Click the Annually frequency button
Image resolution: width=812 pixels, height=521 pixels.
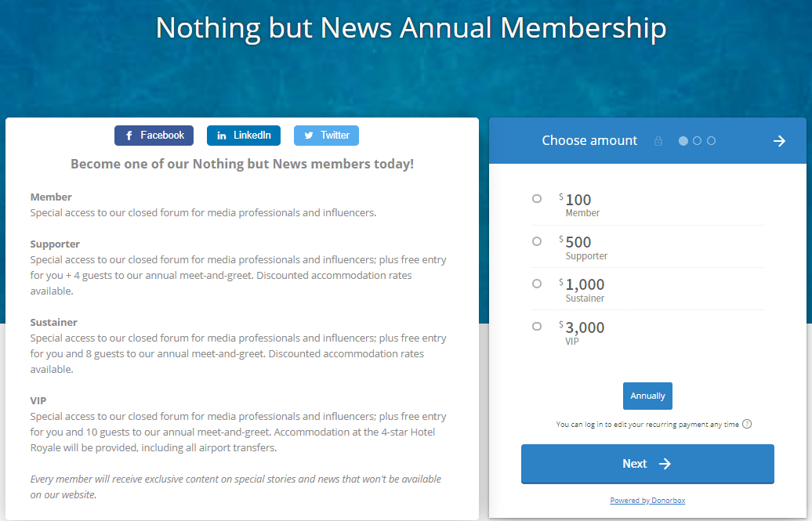(647, 396)
